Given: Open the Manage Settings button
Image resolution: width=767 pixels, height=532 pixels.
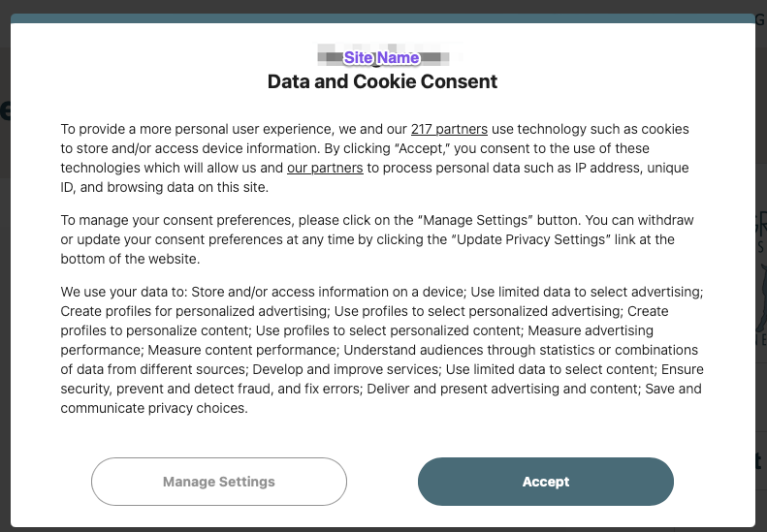Looking at the screenshot, I should 218,482.
